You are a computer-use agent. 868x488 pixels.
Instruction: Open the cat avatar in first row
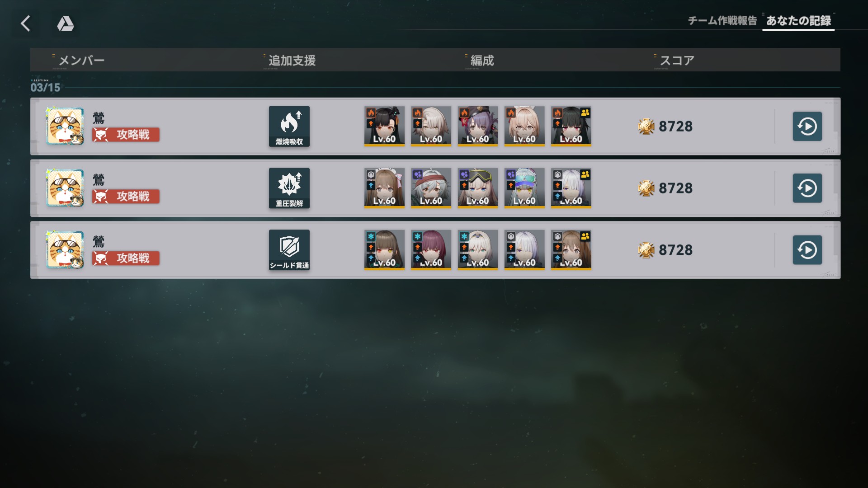pyautogui.click(x=65, y=126)
